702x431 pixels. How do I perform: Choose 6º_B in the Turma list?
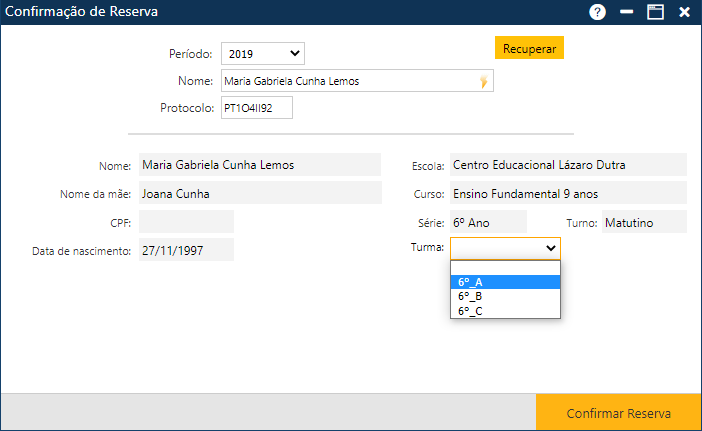click(505, 296)
